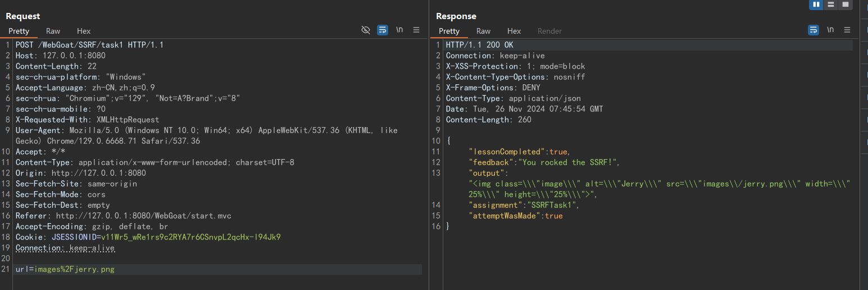Switch Response view to Pretty tab
Screen dimensions: 868x290
pos(449,31)
